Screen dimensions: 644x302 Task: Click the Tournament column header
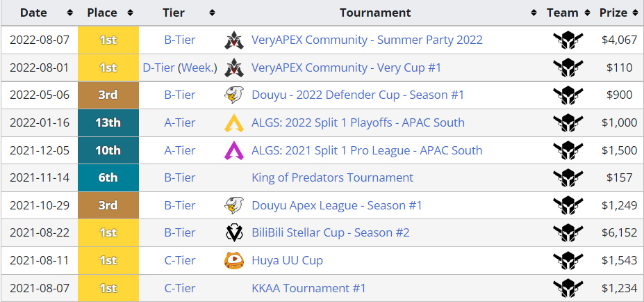coord(375,13)
